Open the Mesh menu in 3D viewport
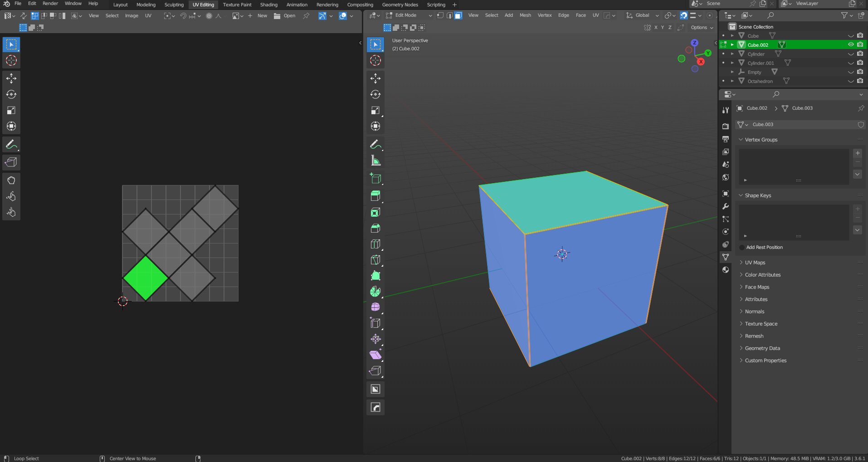This screenshot has width=868, height=462. (x=525, y=15)
